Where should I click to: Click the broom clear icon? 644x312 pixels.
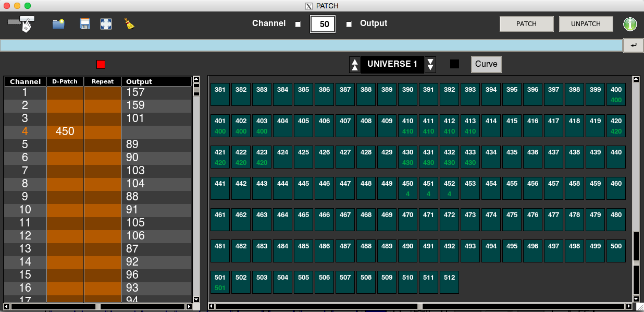[129, 24]
